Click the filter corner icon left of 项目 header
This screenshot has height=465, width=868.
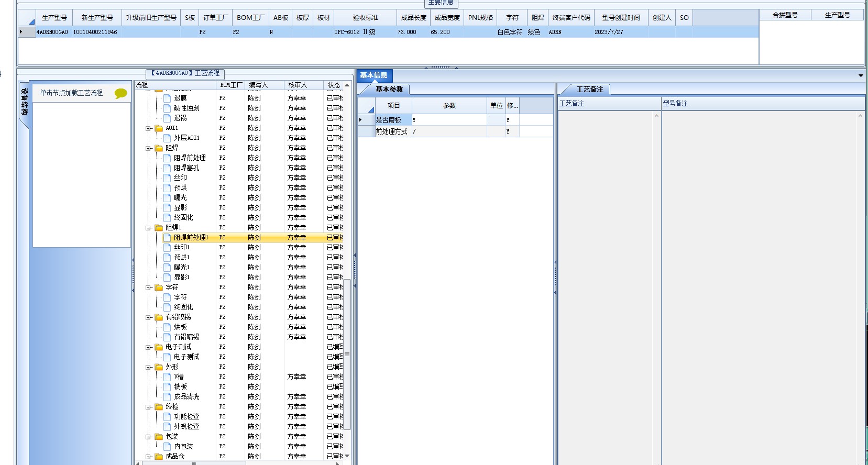tap(371, 109)
